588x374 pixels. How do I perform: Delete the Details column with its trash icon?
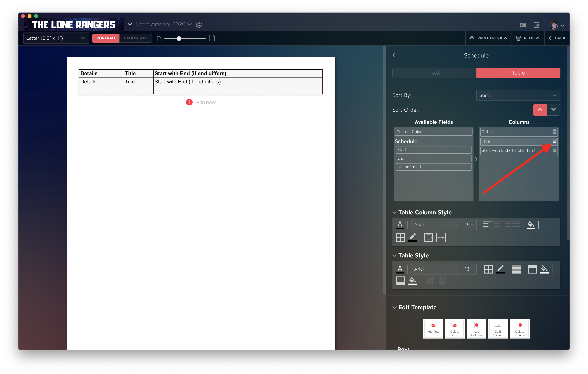click(x=554, y=132)
